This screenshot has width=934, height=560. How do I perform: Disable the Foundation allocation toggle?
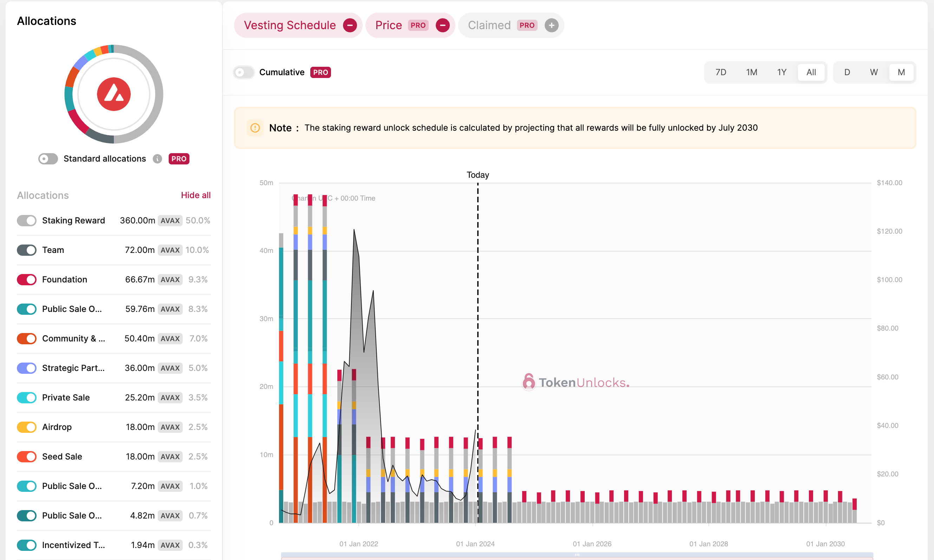coord(27,280)
